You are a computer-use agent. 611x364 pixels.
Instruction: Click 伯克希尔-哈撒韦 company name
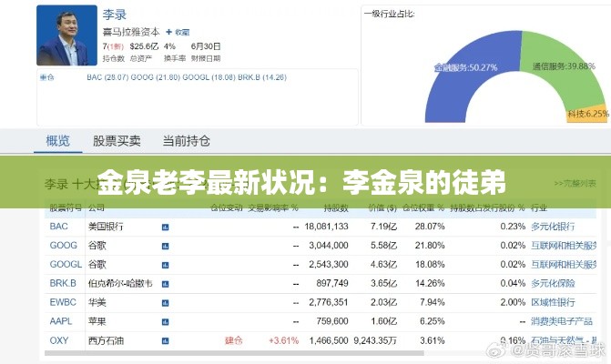[x=120, y=283]
